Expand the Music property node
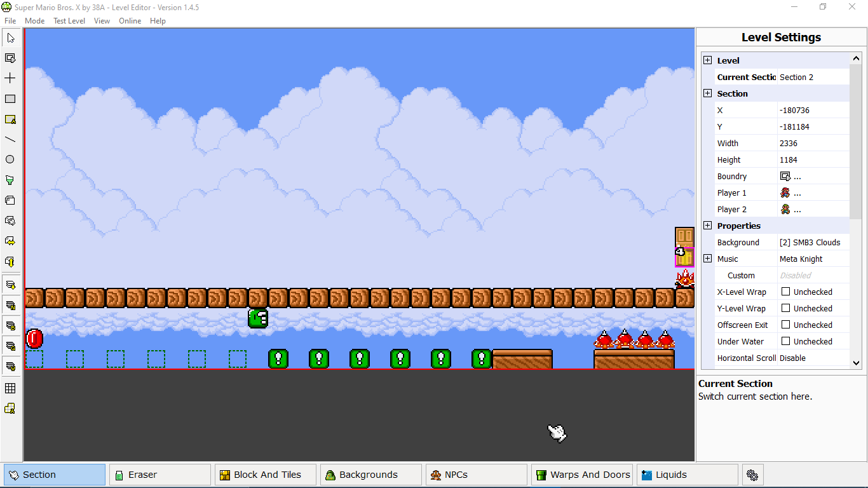The height and width of the screenshot is (488, 868). [x=708, y=259]
